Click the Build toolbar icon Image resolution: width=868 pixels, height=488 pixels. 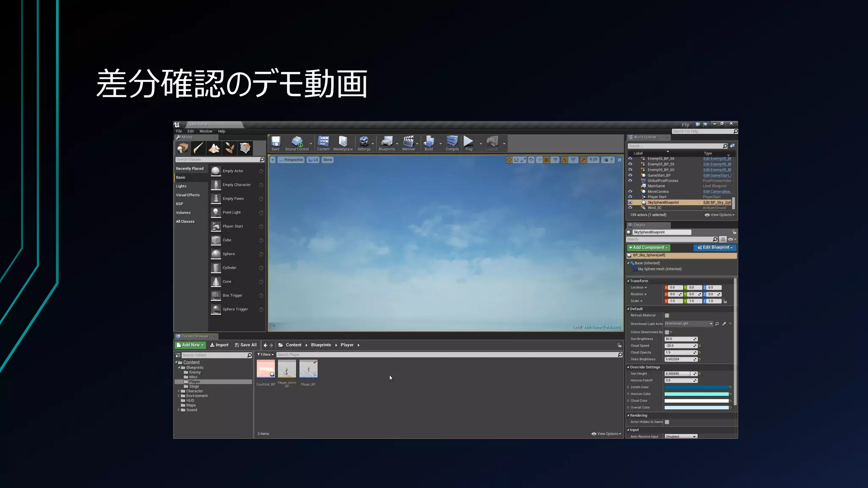point(429,144)
